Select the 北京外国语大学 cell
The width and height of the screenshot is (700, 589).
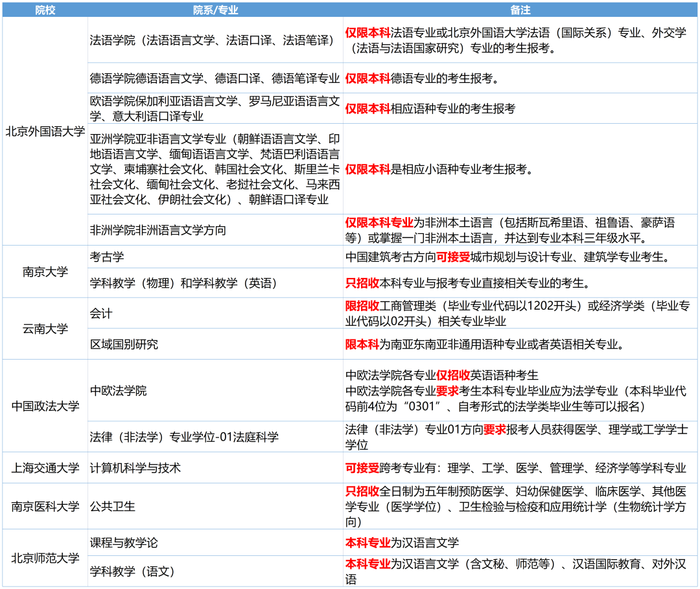(x=45, y=131)
